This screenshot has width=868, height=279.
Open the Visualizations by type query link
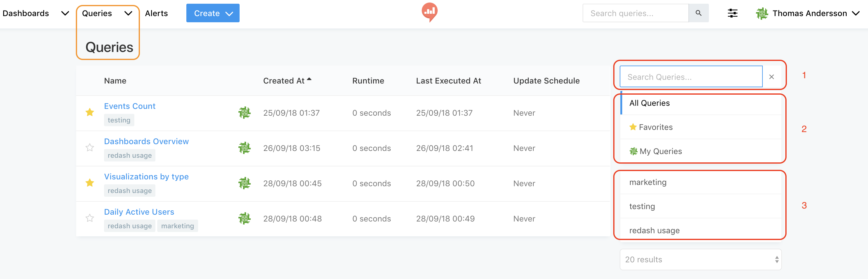click(146, 177)
